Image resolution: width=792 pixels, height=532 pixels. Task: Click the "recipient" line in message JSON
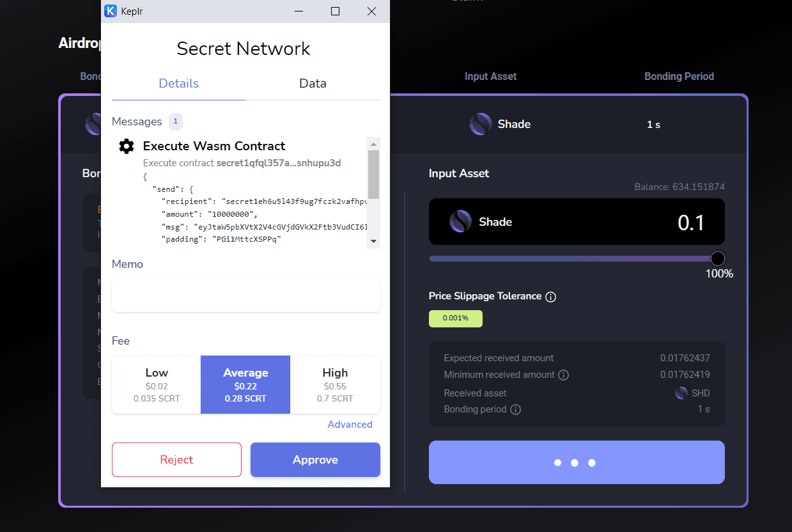265,201
